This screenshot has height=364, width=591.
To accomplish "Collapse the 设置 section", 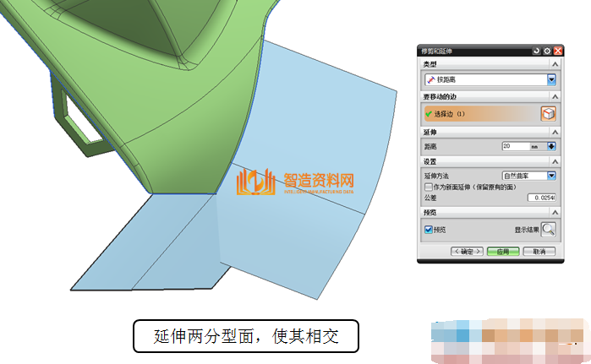I will pos(555,161).
